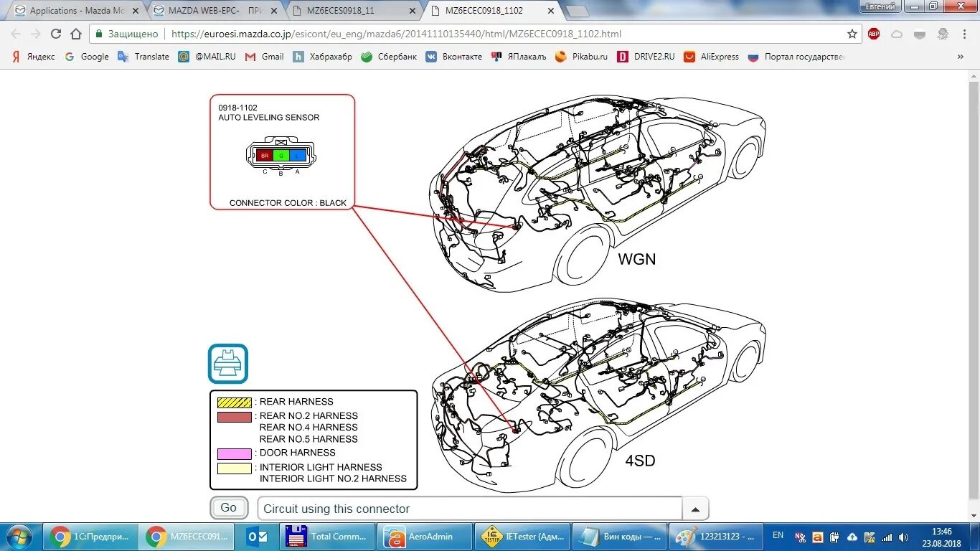Screen dimensions: 980x551
Task: Click the red BR terminal in connector
Action: [265, 155]
